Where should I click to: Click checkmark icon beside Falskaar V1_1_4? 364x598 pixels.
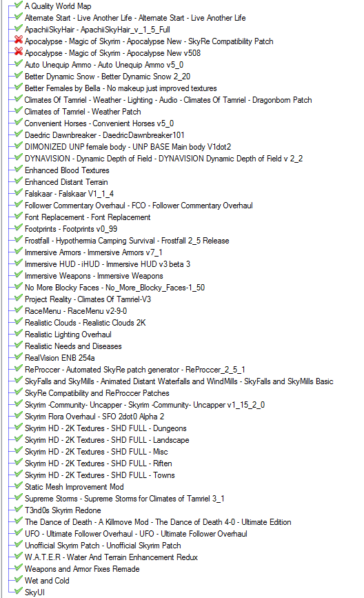[x=19, y=192]
